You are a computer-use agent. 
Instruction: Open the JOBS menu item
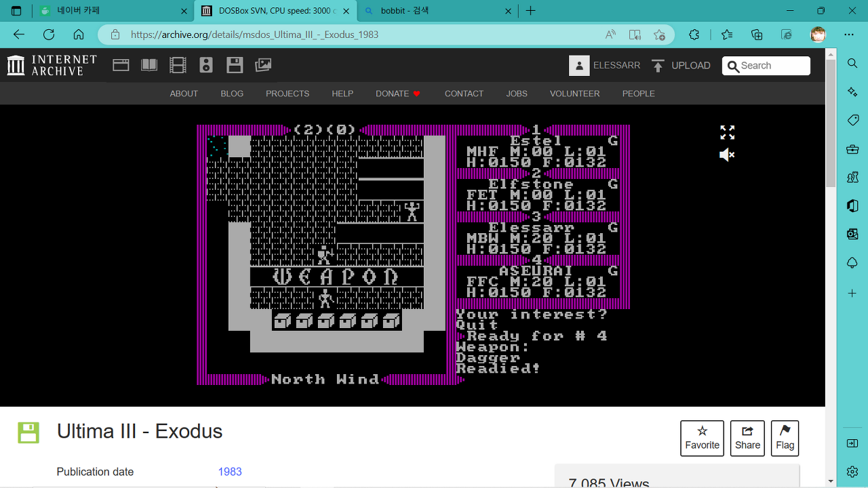pyautogui.click(x=517, y=94)
